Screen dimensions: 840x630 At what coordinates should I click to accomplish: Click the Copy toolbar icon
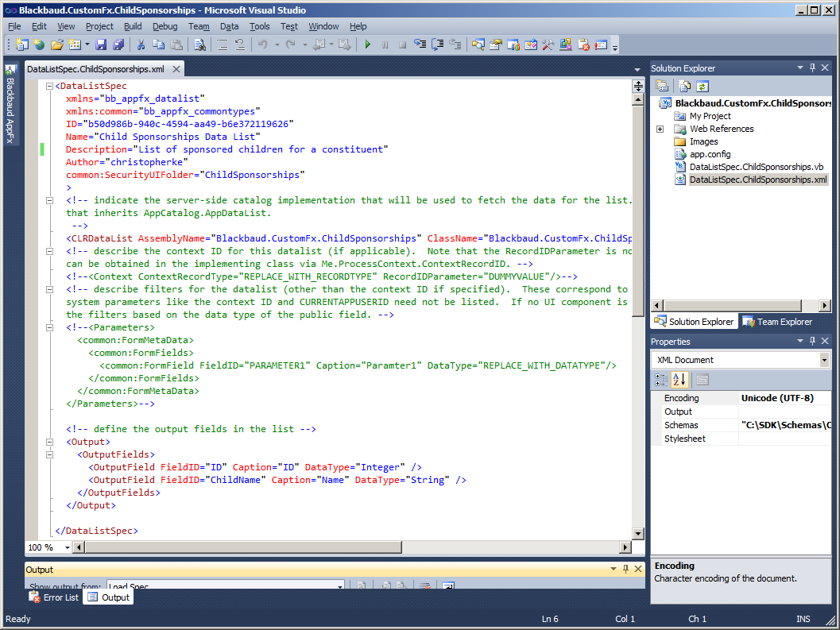coord(159,44)
